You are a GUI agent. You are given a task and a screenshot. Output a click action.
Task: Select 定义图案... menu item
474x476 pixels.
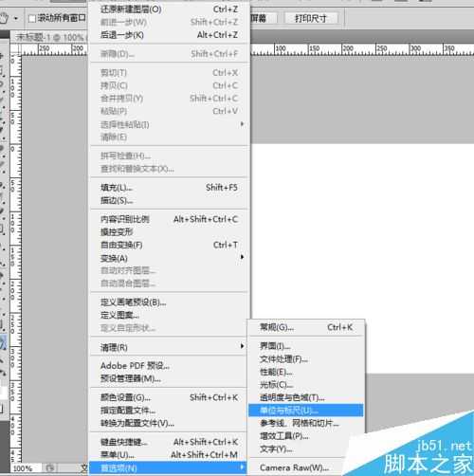(x=169, y=315)
